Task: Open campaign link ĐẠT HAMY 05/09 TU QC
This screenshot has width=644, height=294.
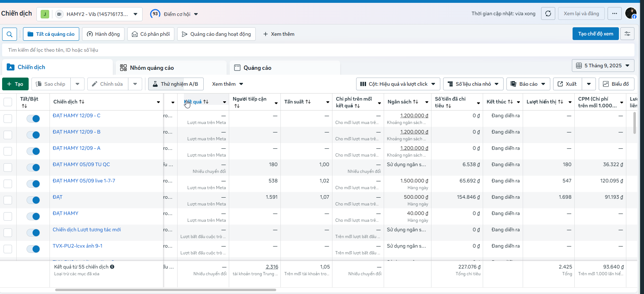Action: tap(81, 164)
